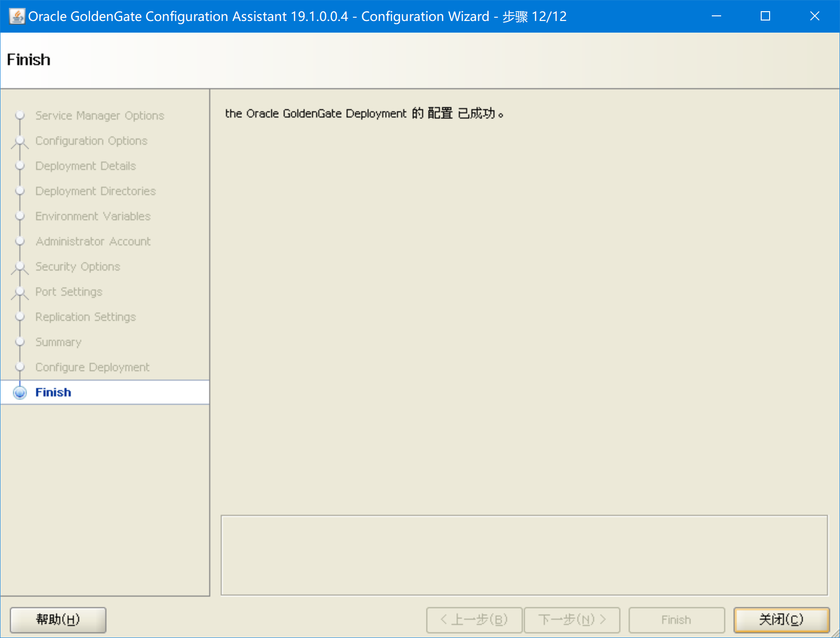Click the Service Manager Options bullet icon
The image size is (840, 638).
coord(20,115)
